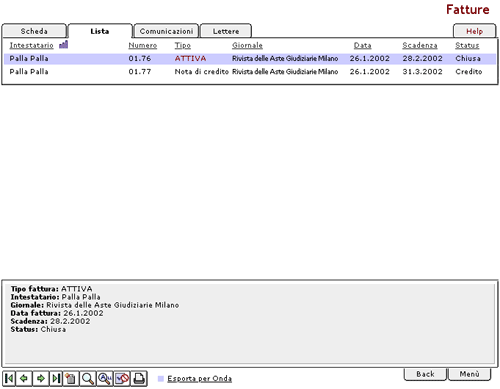Switch to the Scheda tab
This screenshot has height=389, width=500.
(34, 31)
